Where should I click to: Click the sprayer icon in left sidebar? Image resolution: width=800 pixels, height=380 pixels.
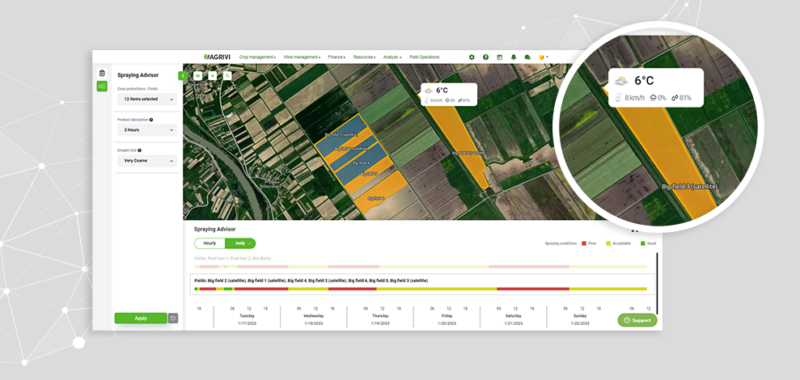[x=102, y=86]
